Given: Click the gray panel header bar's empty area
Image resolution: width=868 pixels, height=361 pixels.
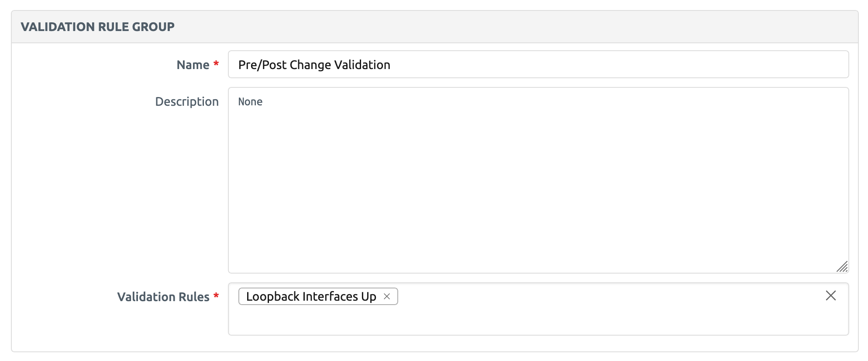Looking at the screenshot, I should tap(524, 27).
